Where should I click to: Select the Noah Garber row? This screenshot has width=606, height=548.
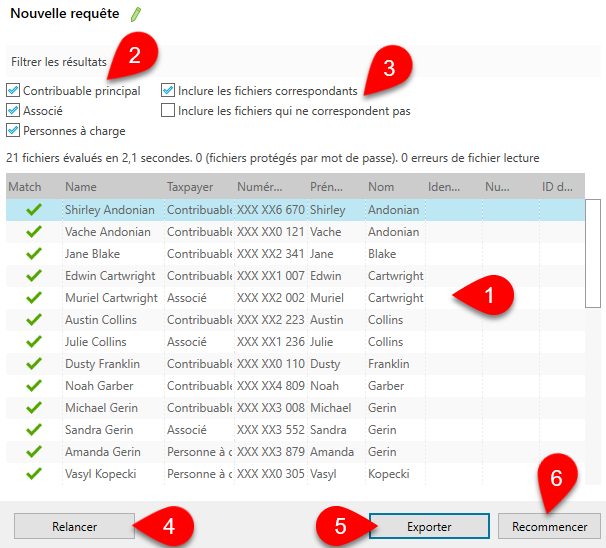(x=295, y=386)
